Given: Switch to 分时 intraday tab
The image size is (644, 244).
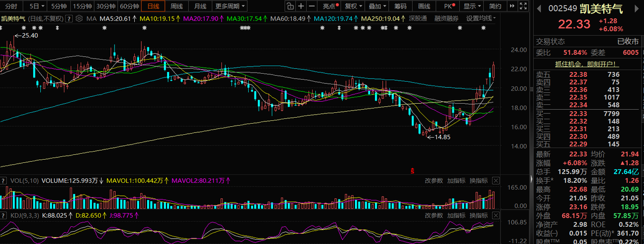Looking at the screenshot, I should click(11, 6).
